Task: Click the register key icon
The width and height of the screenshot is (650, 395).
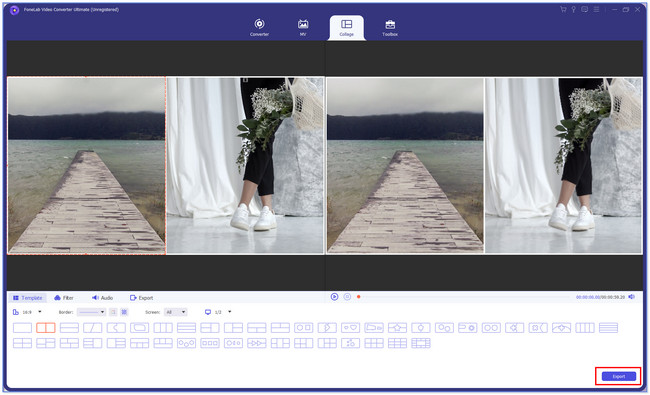Action: click(573, 9)
